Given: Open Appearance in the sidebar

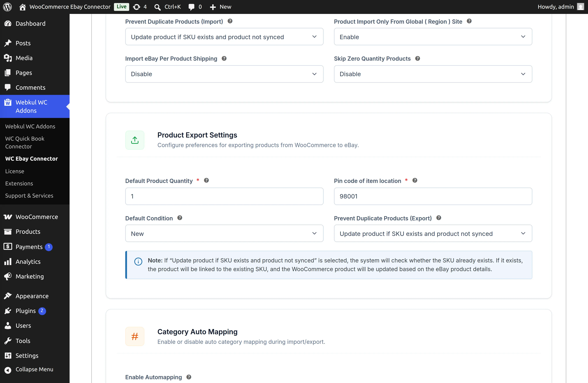Looking at the screenshot, I should click(x=35, y=296).
